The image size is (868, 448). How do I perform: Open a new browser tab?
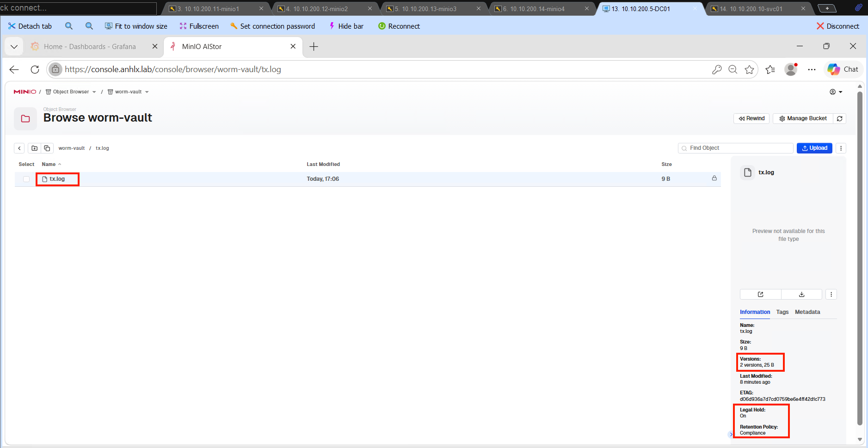pyautogui.click(x=314, y=46)
